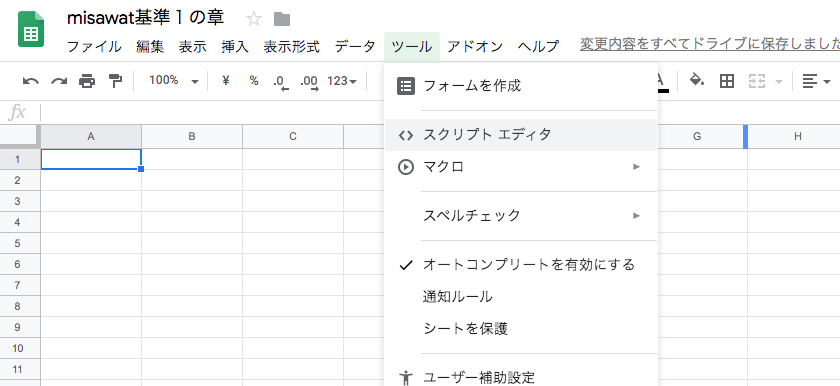Select column C header
Screen dimensions: 840x386
point(292,137)
